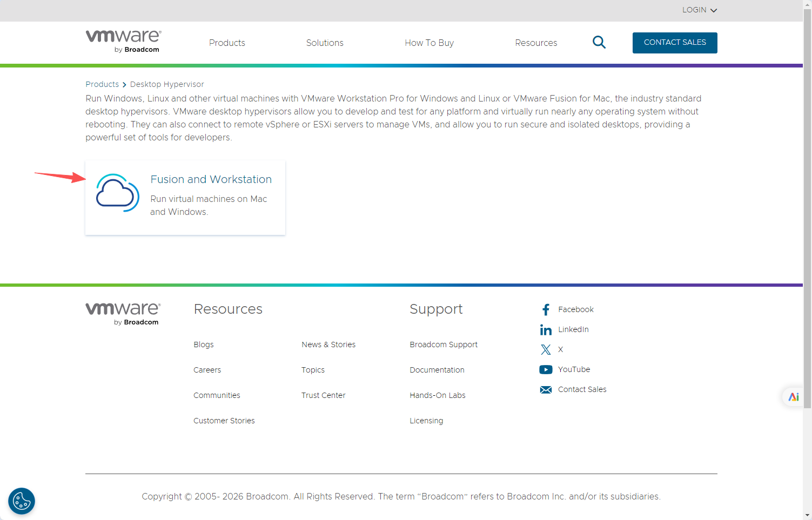Click the X text label link
Viewport: 812px width, 520px height.
(560, 349)
